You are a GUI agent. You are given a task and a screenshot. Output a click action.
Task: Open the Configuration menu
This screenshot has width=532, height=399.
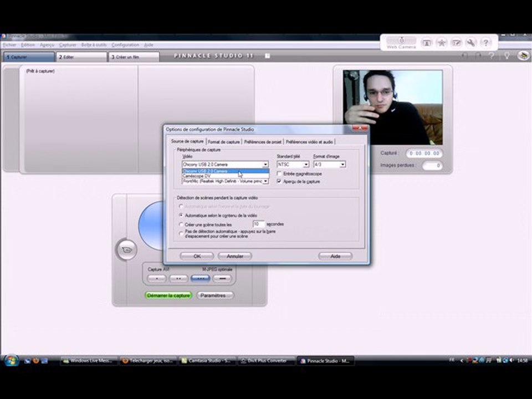125,45
